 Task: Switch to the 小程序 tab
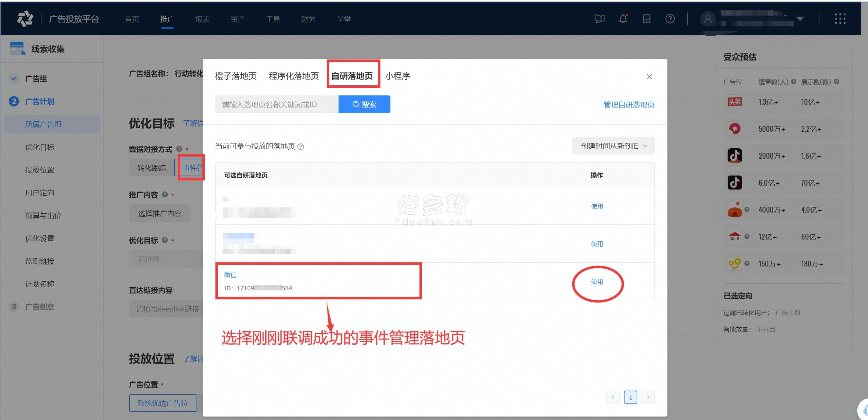[x=397, y=76]
